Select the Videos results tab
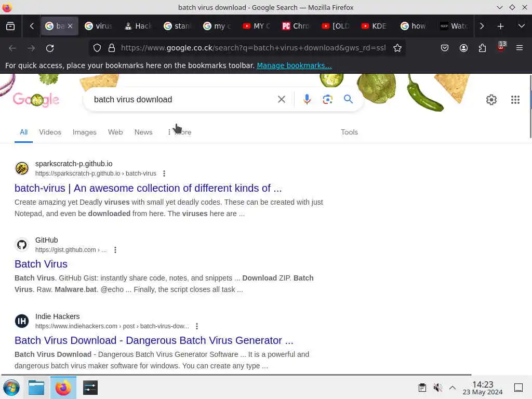 (50, 132)
